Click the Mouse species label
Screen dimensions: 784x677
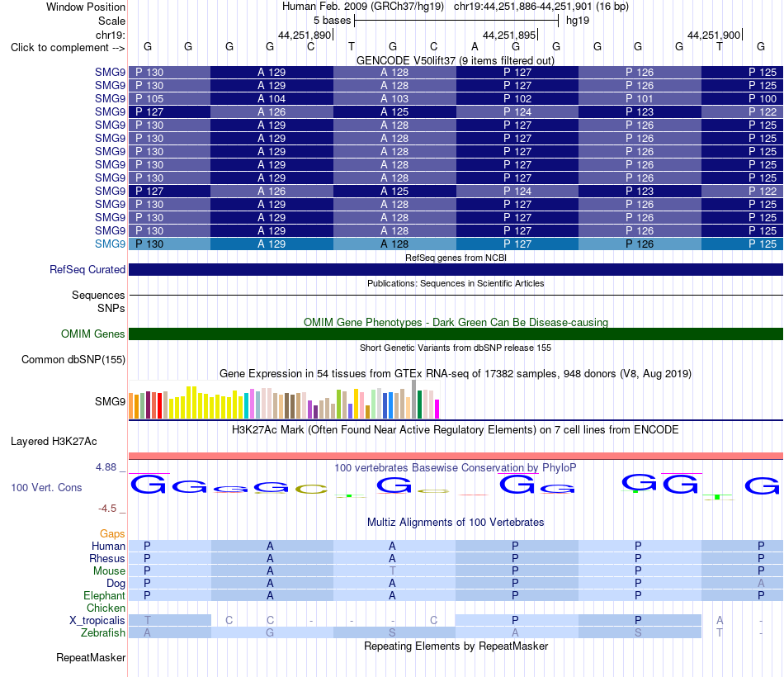tap(109, 571)
